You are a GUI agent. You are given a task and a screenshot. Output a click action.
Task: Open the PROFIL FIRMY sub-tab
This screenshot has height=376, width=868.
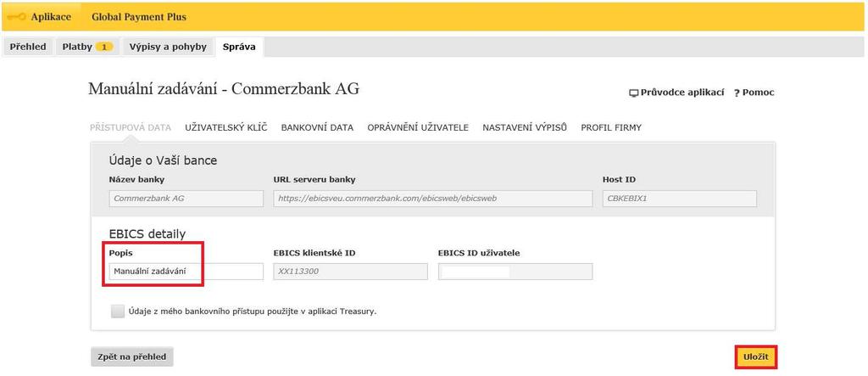pyautogui.click(x=611, y=127)
